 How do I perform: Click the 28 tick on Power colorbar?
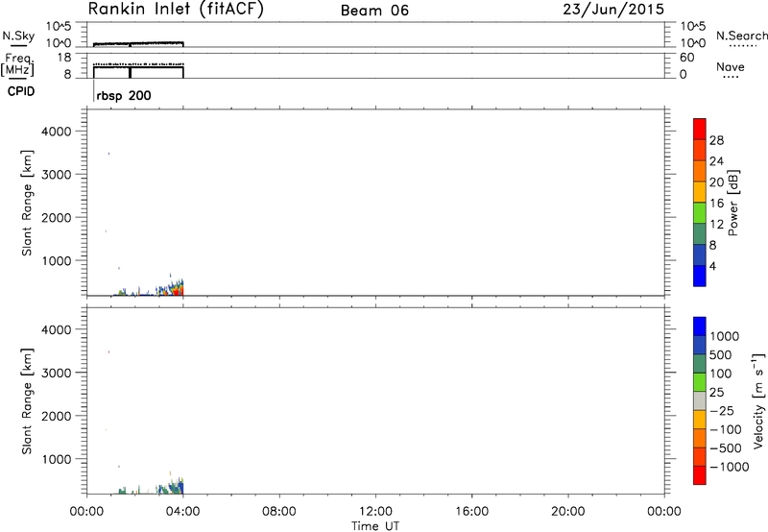pyautogui.click(x=716, y=140)
